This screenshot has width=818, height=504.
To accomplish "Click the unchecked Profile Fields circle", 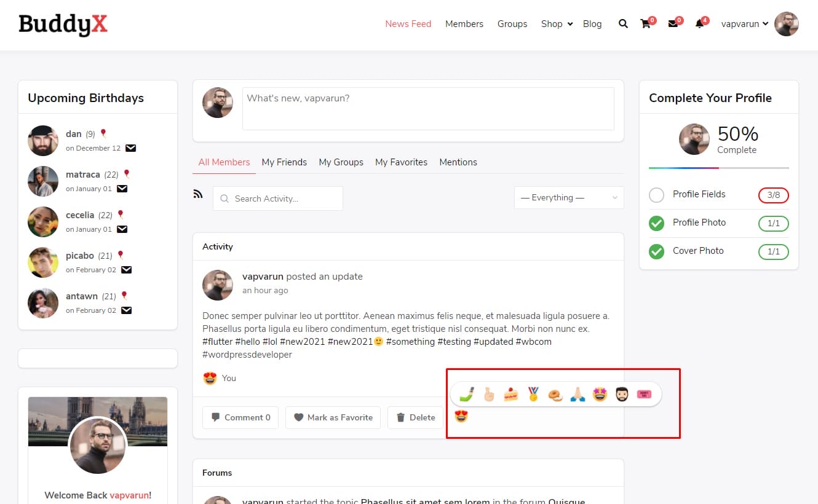I will pyautogui.click(x=656, y=195).
